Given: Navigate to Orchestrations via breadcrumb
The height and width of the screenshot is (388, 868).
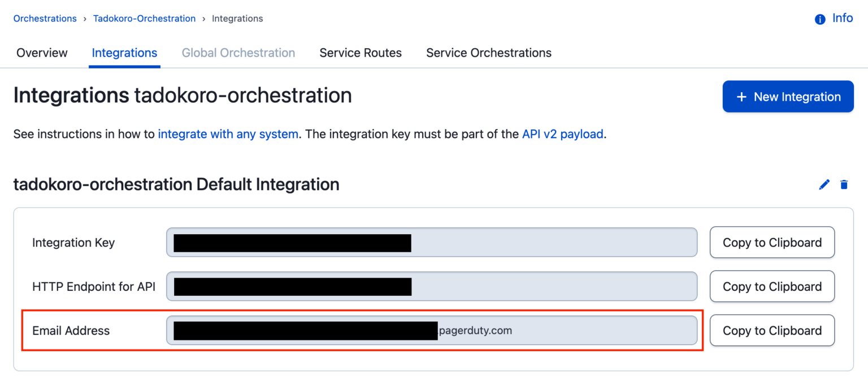Looking at the screenshot, I should [45, 18].
